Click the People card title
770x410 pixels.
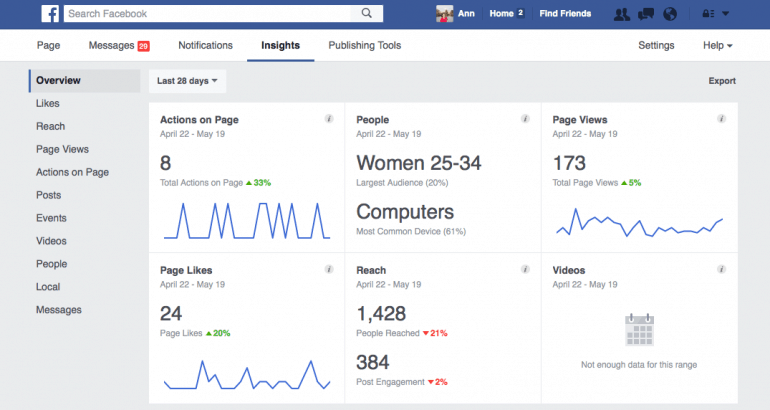(373, 120)
